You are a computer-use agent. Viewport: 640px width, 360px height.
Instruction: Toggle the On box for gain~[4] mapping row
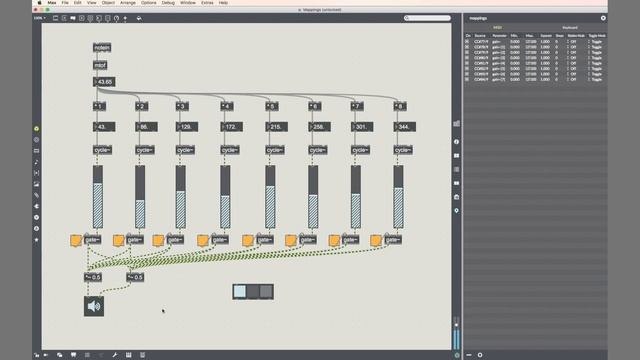point(467,63)
